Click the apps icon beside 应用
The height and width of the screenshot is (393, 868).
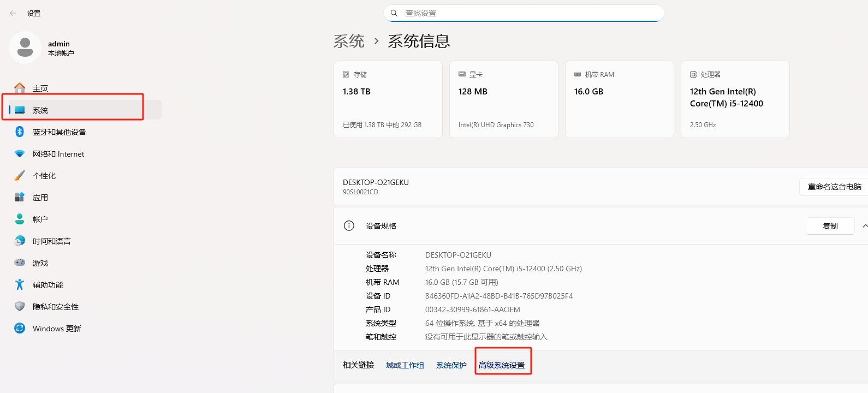click(20, 197)
